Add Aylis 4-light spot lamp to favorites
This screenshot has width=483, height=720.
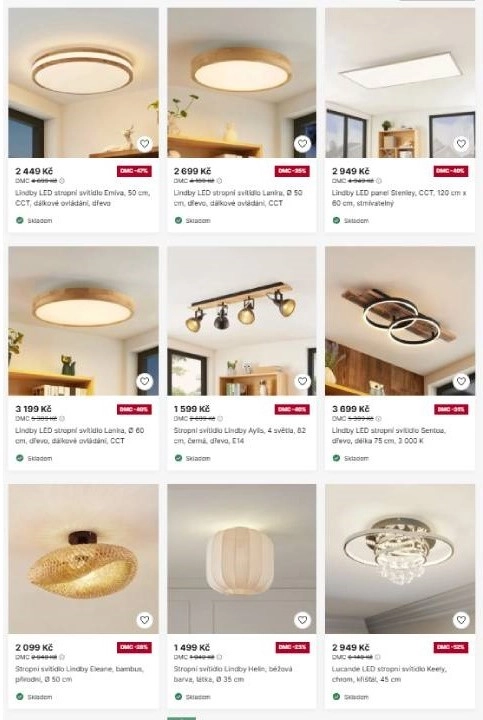[303, 381]
